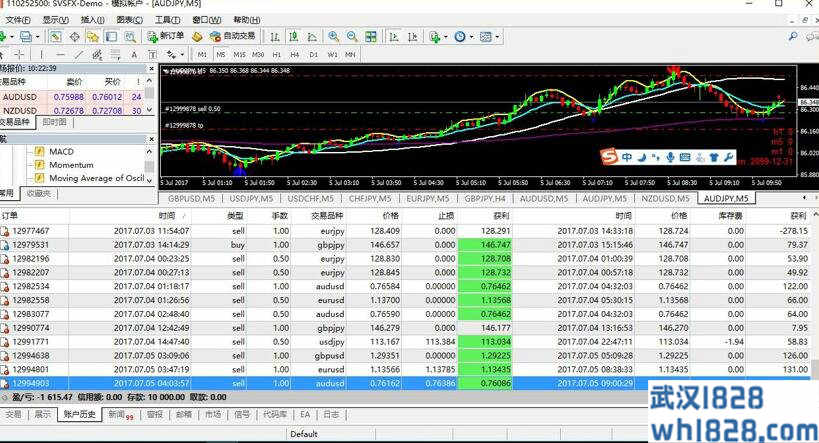Open the 图表 chart menu

129,19
